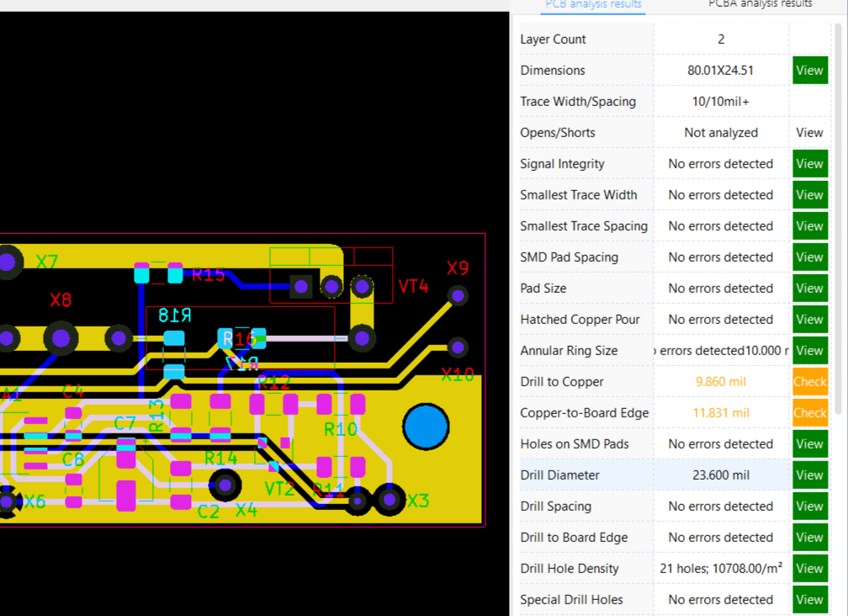Switch to PCB analysis results tab
This screenshot has height=616, width=848.
[593, 4]
